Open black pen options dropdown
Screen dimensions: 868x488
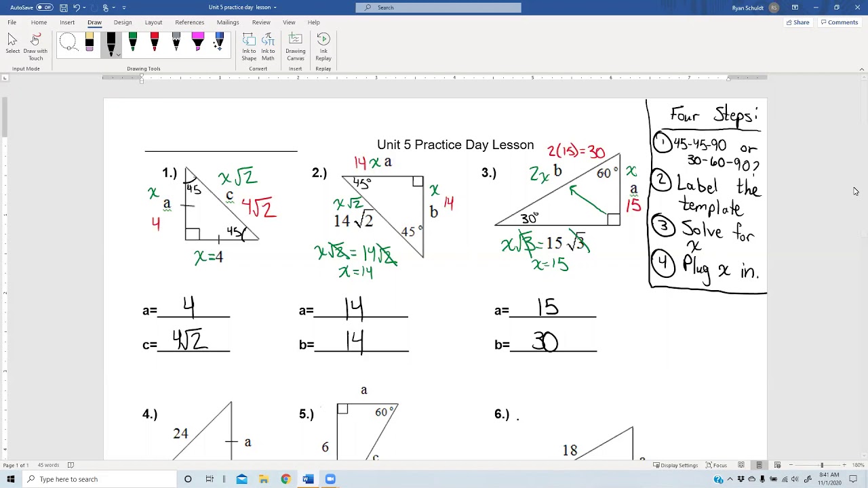tap(118, 55)
